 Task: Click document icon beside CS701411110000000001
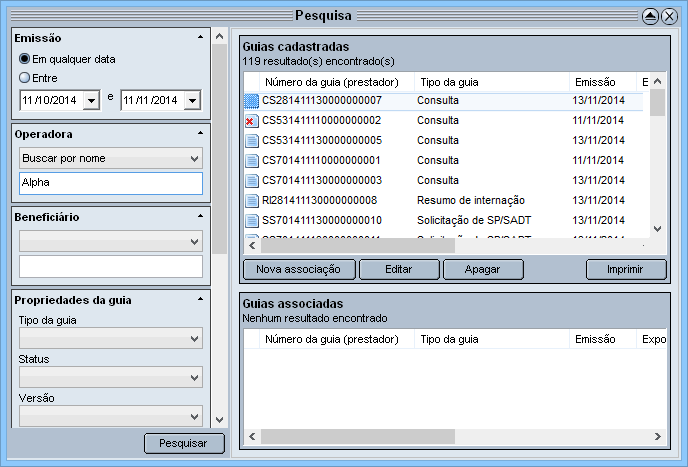(x=252, y=161)
